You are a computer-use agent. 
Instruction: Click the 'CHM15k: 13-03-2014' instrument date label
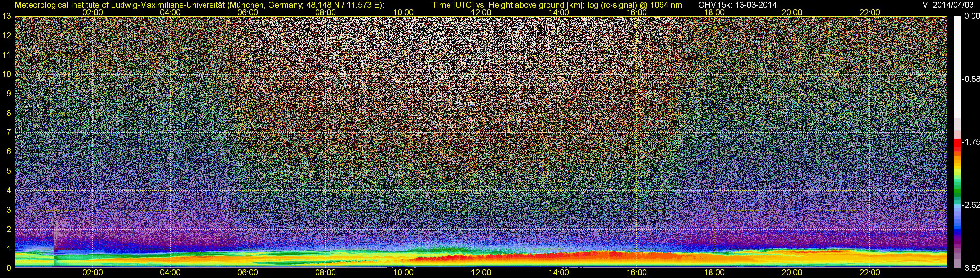click(738, 5)
